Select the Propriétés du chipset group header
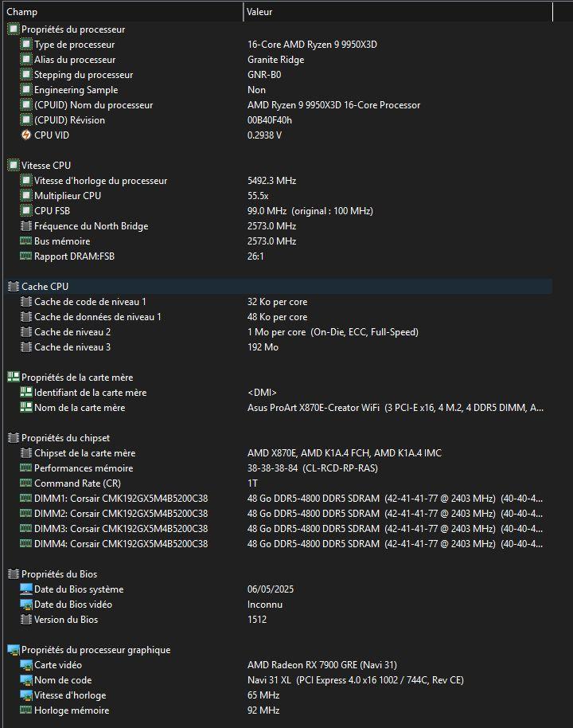This screenshot has height=728, width=573. click(x=65, y=438)
